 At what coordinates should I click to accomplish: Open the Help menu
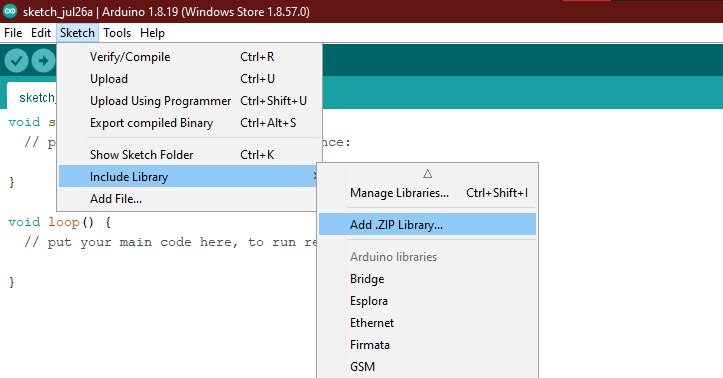pyautogui.click(x=152, y=33)
